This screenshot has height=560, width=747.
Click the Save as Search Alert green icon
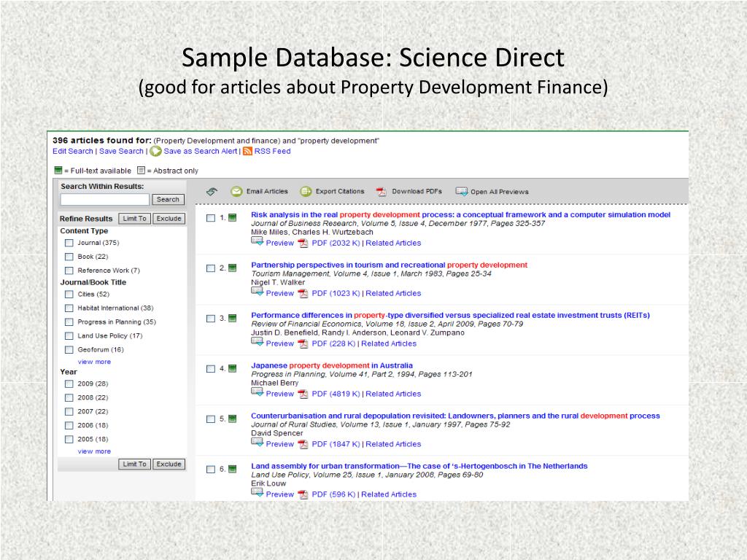point(155,152)
